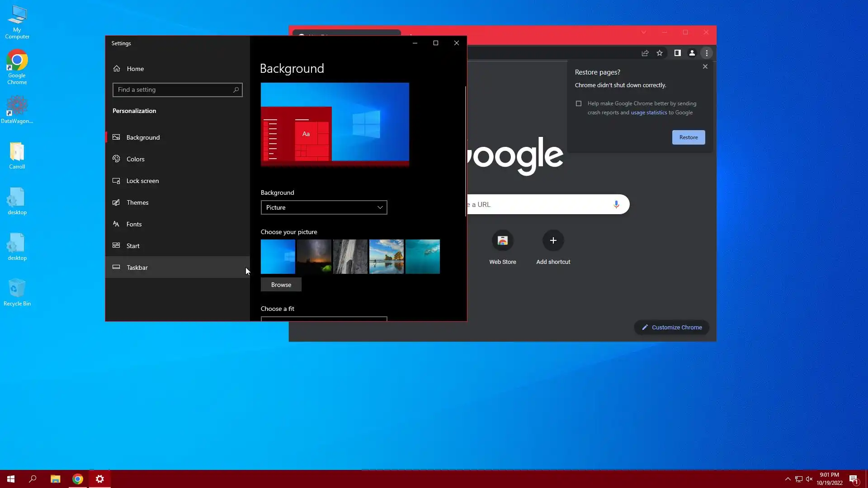Dismiss the Restore pages popup
This screenshot has height=488, width=868.
click(705, 66)
